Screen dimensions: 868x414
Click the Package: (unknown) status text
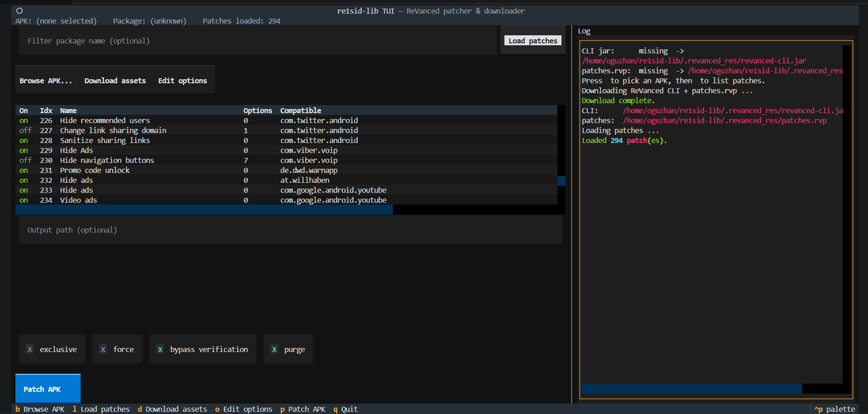click(x=149, y=21)
